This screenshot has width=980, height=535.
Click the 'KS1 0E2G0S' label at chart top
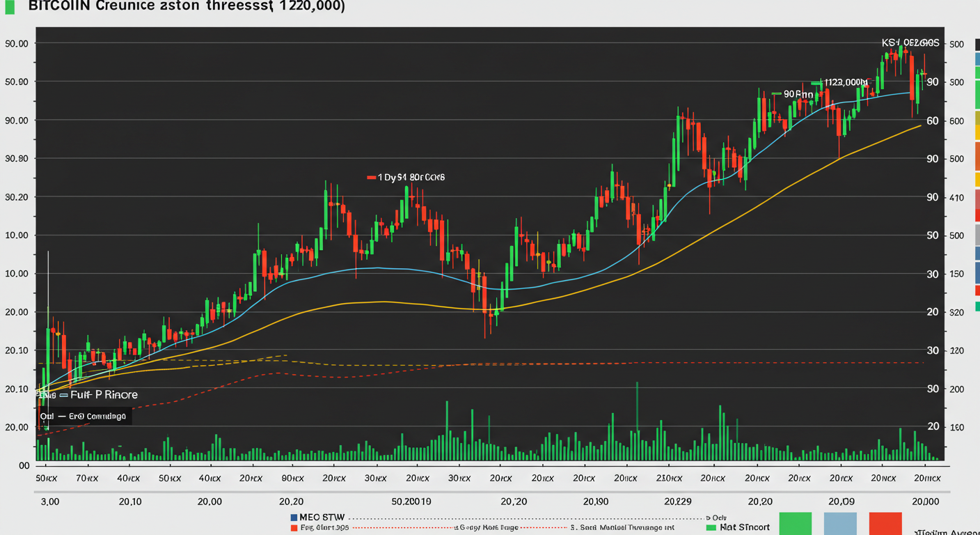[910, 43]
